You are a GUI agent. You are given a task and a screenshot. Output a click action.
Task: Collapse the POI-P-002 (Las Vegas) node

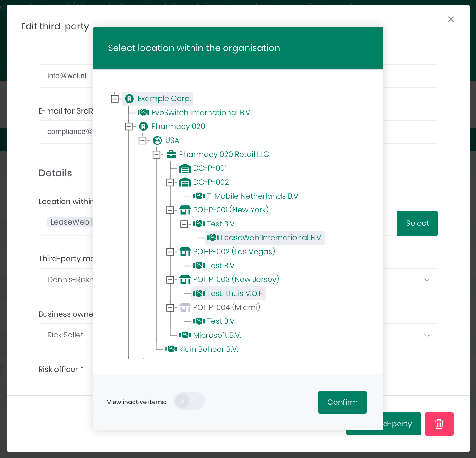pyautogui.click(x=170, y=252)
